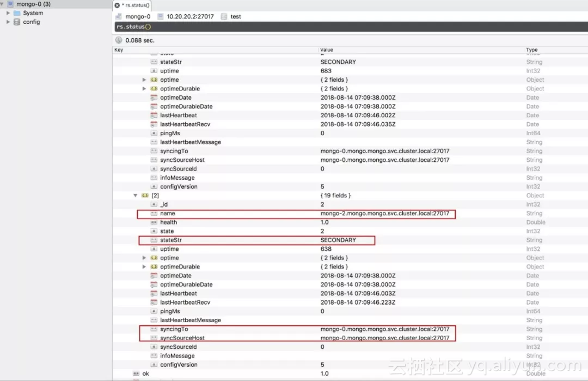The image size is (588, 381).
Task: Click the mongo-0 connection icon in the toolbar
Action: point(119,16)
